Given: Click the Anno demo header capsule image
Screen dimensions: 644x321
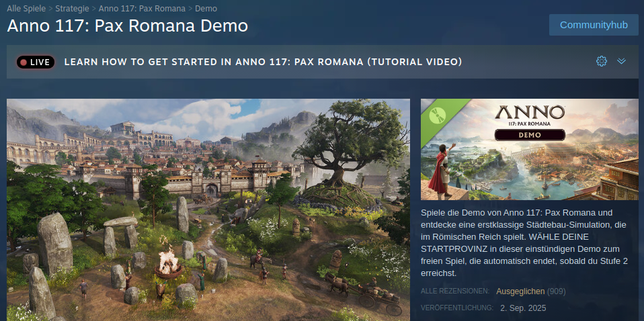Looking at the screenshot, I should coord(530,149).
